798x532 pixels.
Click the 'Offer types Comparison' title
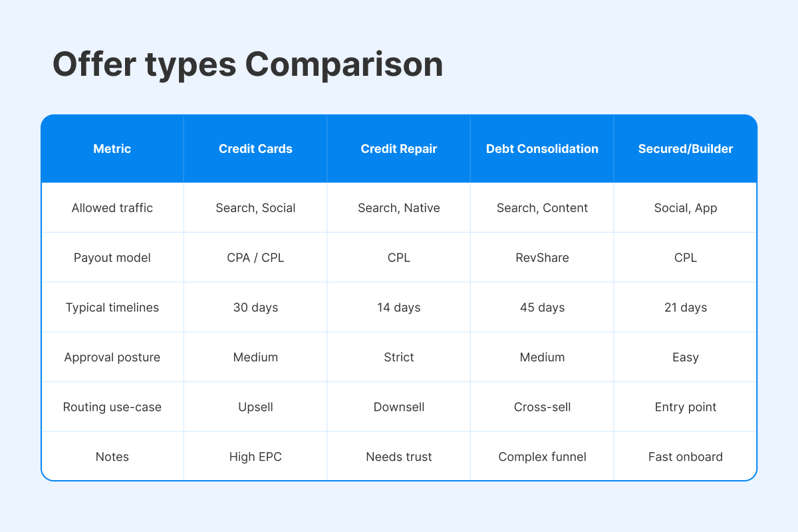tap(247, 65)
